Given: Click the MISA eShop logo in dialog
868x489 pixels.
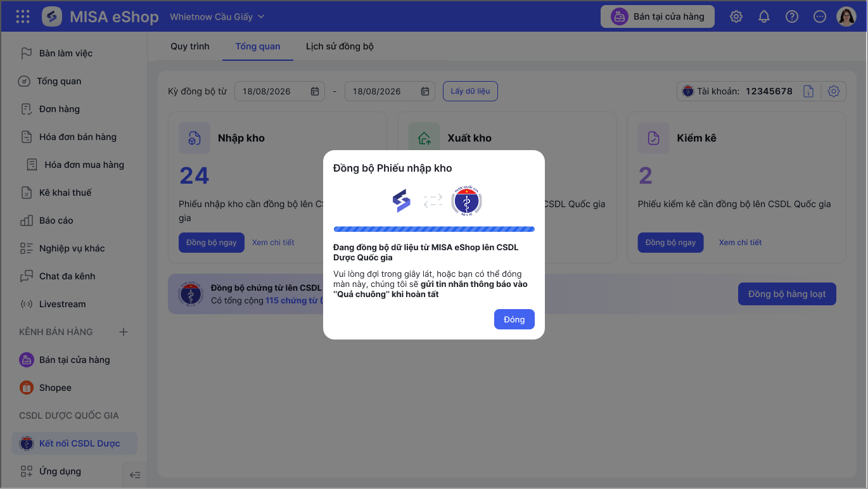Looking at the screenshot, I should (402, 201).
